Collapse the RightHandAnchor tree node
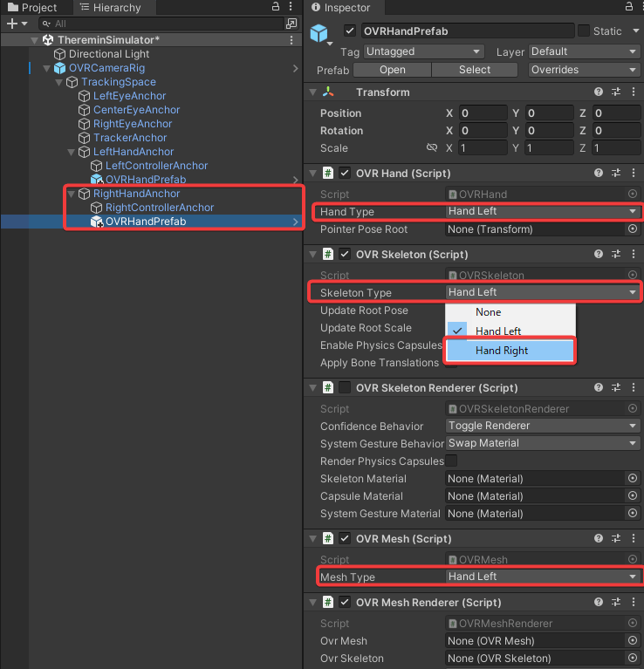The height and width of the screenshot is (669, 644). point(72,194)
